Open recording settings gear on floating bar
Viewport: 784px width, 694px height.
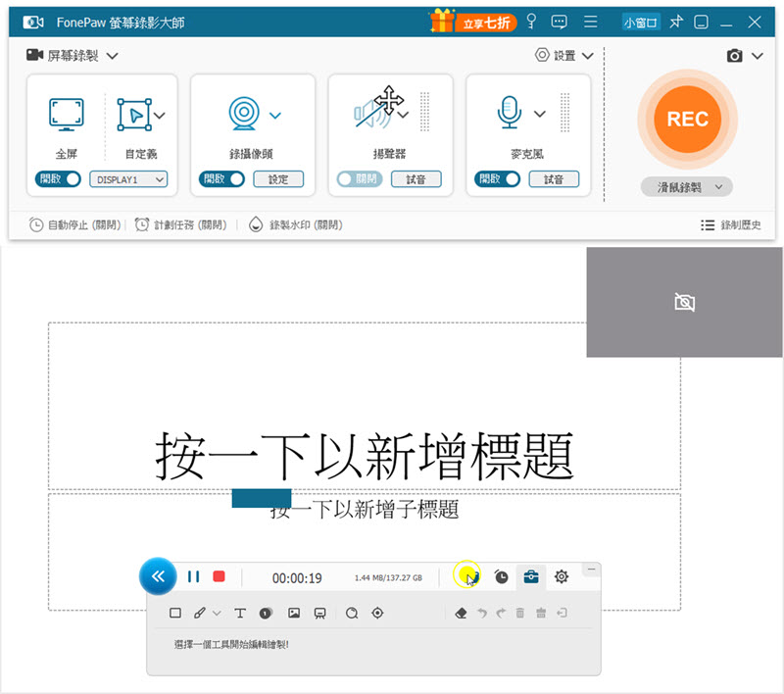[561, 577]
